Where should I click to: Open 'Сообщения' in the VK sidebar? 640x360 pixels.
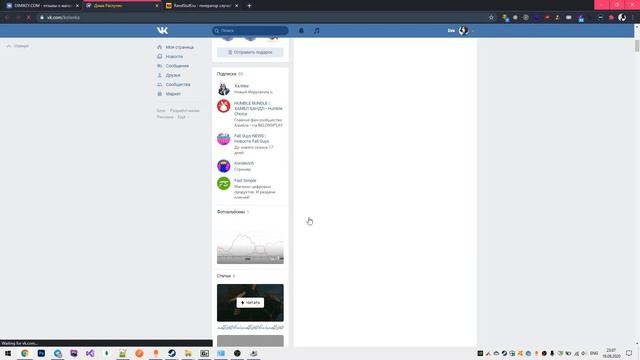[177, 66]
